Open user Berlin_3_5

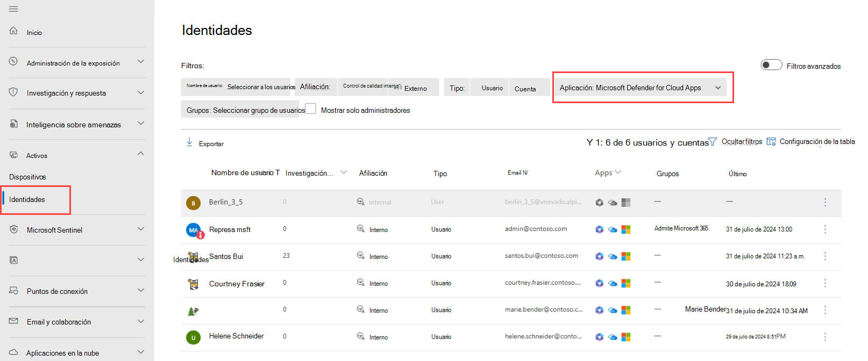(x=226, y=202)
